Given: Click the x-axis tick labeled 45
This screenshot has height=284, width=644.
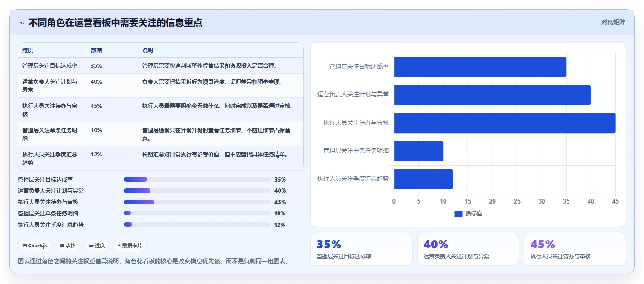Looking at the screenshot, I should tap(615, 201).
